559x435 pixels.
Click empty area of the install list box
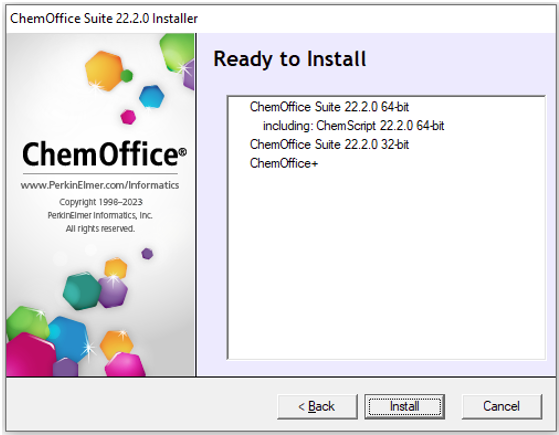point(386,264)
